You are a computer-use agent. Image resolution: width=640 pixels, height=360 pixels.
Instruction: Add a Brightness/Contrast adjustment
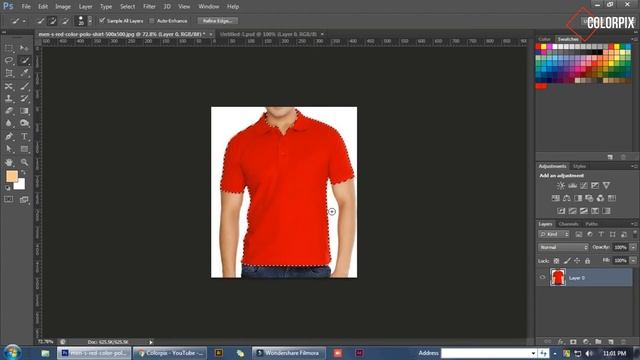pos(561,186)
